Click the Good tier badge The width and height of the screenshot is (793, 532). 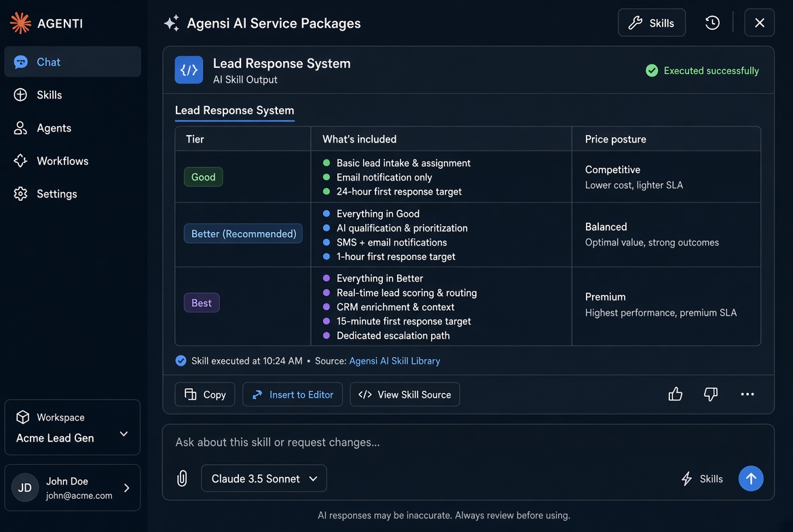click(203, 177)
